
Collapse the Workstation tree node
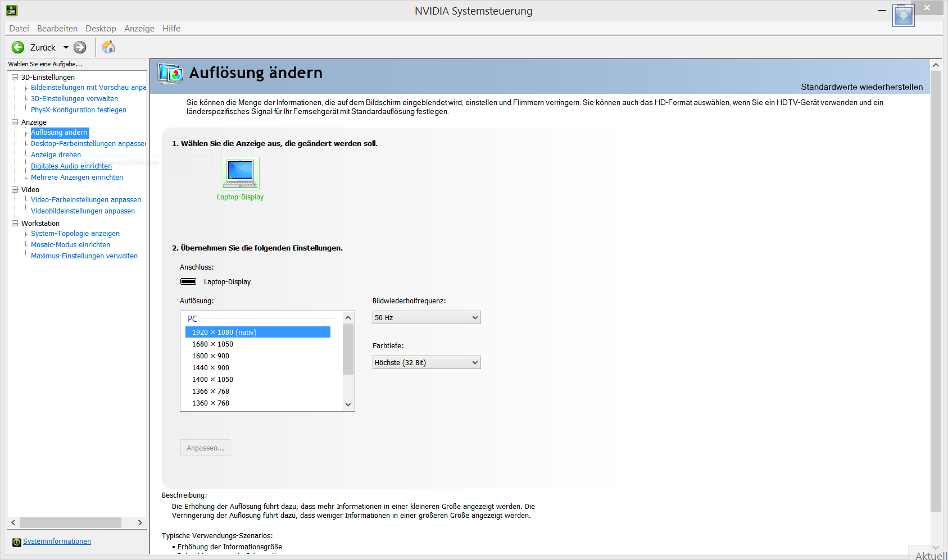[15, 223]
